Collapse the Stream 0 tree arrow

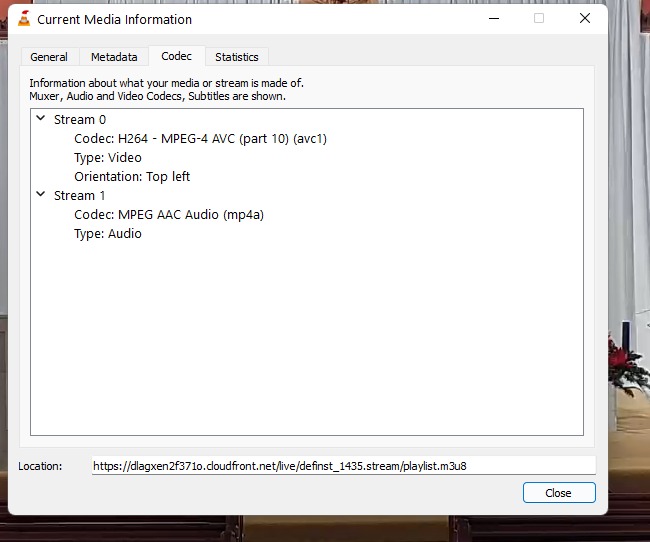click(41, 119)
